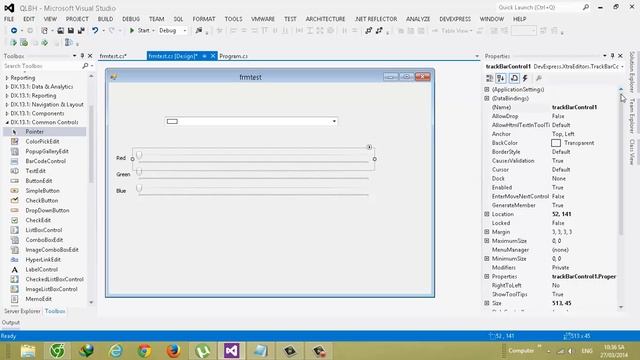The width and height of the screenshot is (640, 360).
Task: Select the ButtonEdit toolbox icon
Action: pos(15,180)
